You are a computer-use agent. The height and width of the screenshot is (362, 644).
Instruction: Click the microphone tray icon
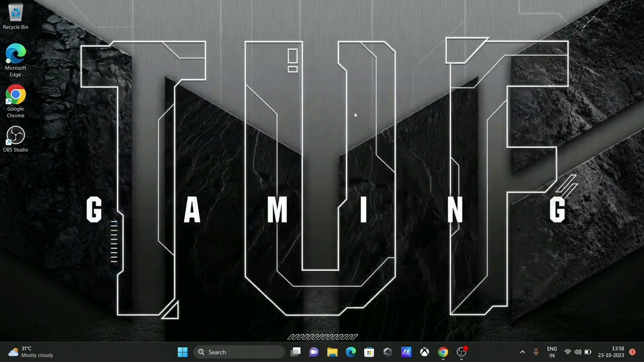(x=536, y=352)
